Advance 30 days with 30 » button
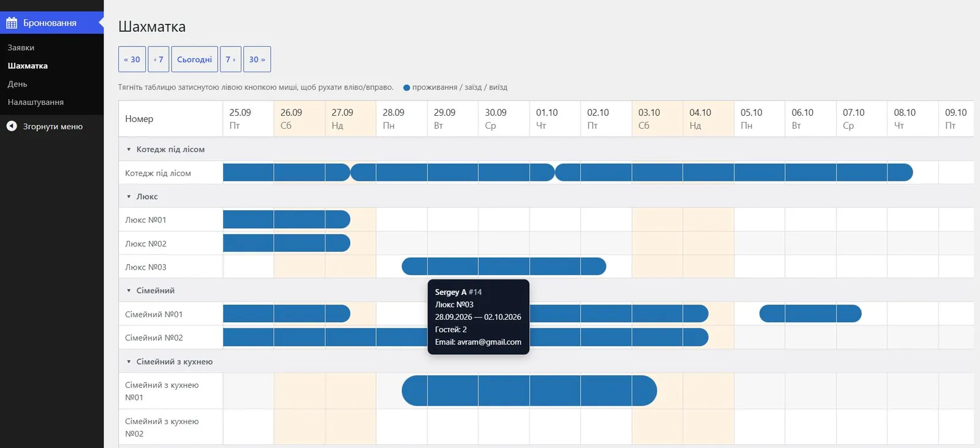The image size is (980, 448). tap(257, 59)
